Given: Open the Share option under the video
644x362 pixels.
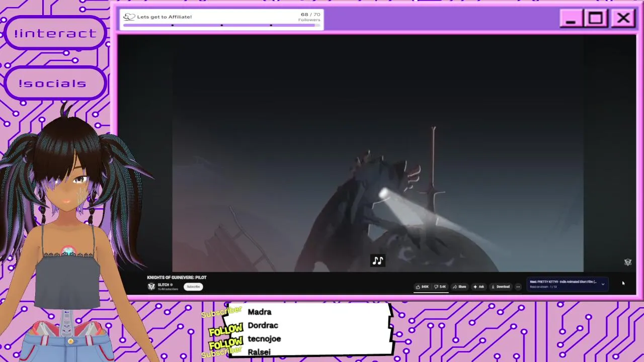Looking at the screenshot, I should coord(459,287).
